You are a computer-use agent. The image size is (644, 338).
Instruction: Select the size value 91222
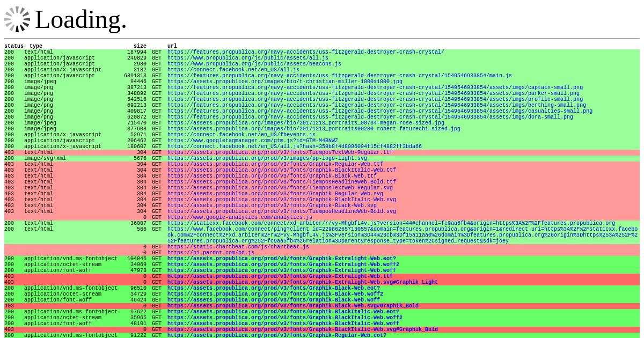tap(138, 335)
